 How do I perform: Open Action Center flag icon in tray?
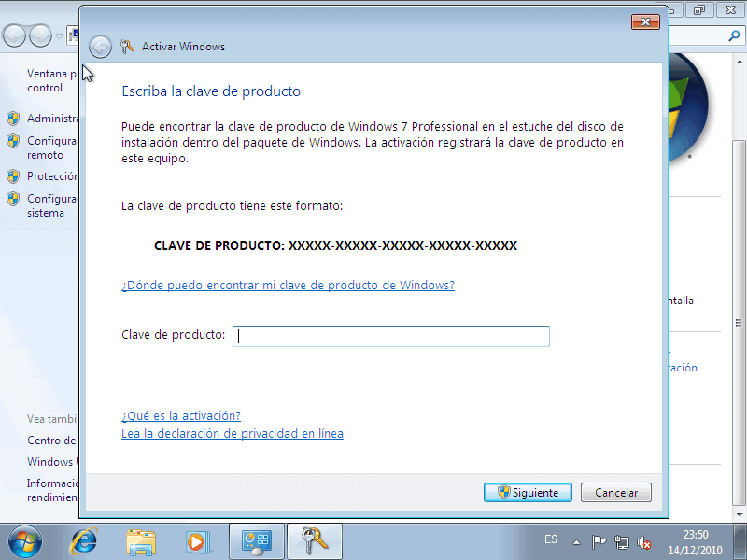tap(599, 542)
